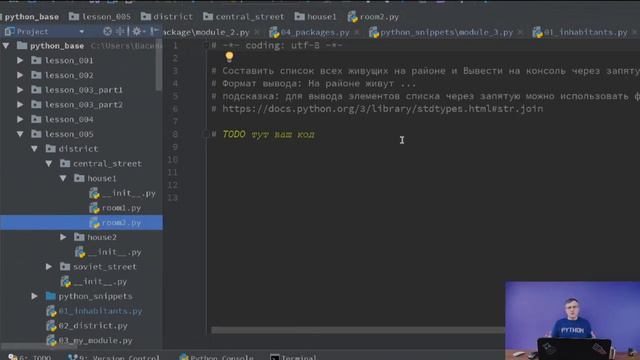Image resolution: width=640 pixels, height=360 pixels.
Task: Click python_base breadcrumb
Action: tap(31, 17)
